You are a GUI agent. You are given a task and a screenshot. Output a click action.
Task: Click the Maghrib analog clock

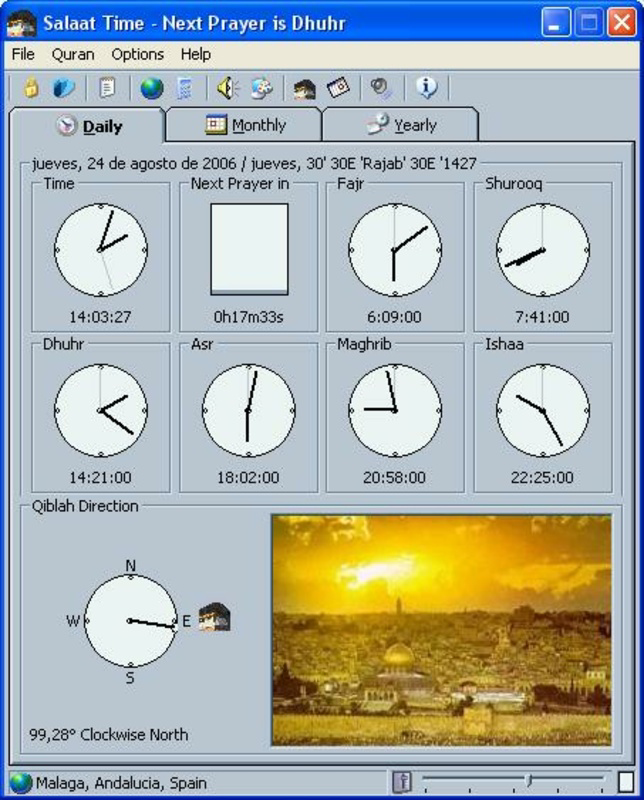tap(395, 410)
